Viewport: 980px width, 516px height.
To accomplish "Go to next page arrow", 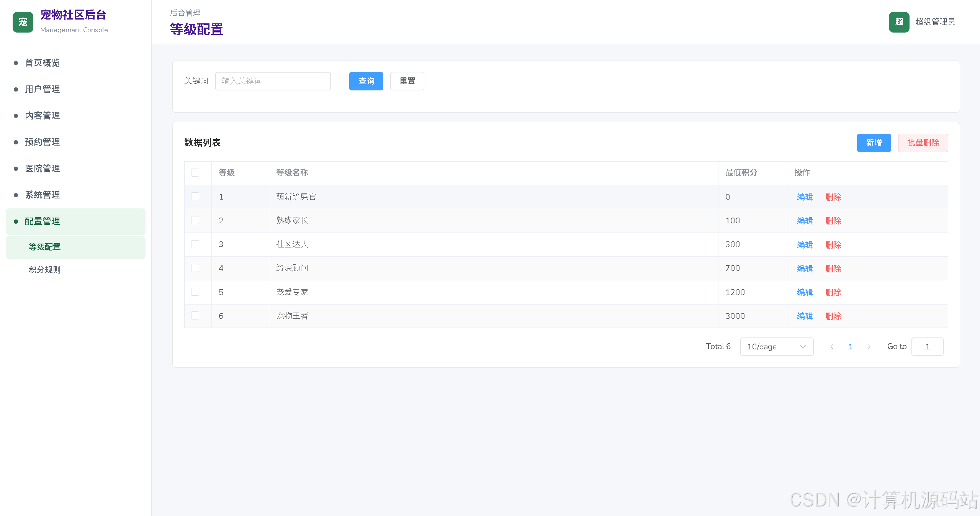I will (869, 347).
